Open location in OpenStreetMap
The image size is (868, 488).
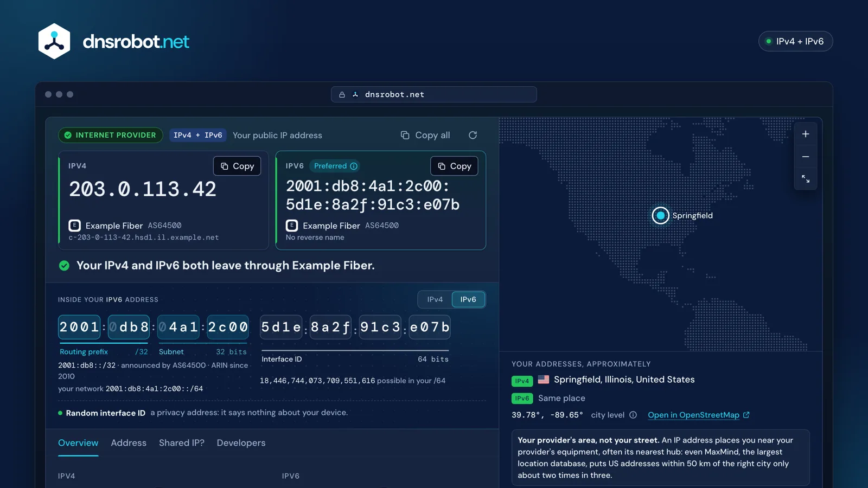point(699,415)
